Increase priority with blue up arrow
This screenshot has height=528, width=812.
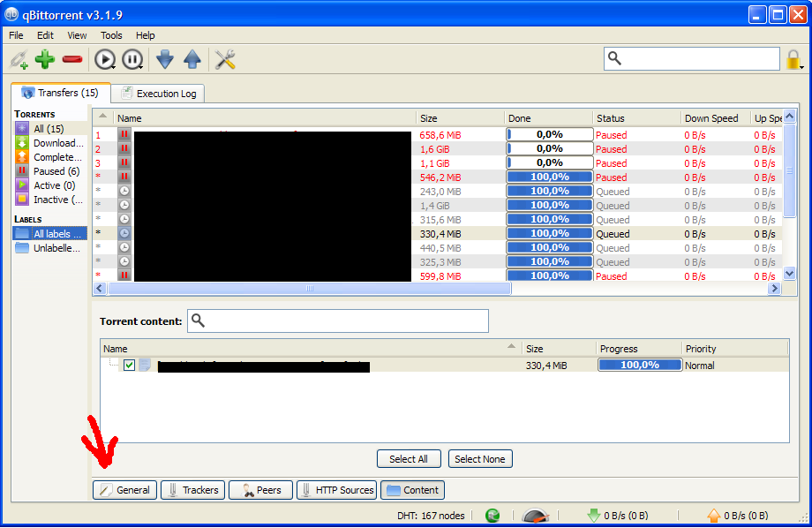(192, 59)
